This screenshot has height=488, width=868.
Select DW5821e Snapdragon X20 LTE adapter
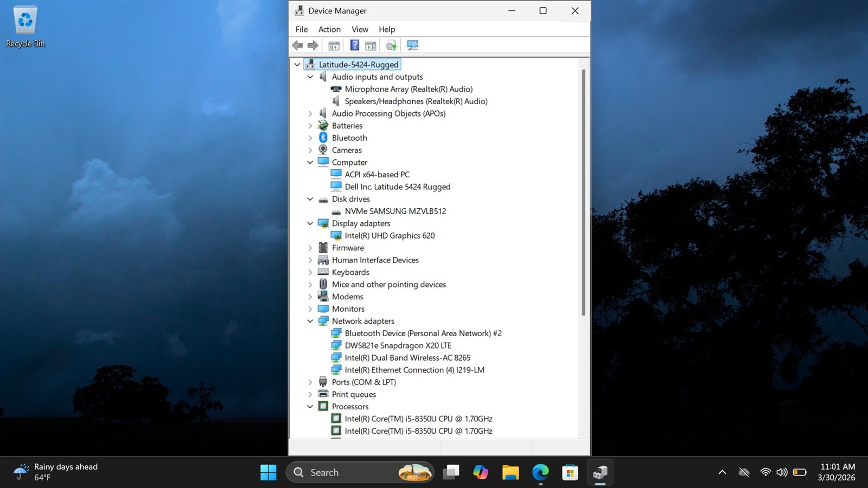pos(398,345)
